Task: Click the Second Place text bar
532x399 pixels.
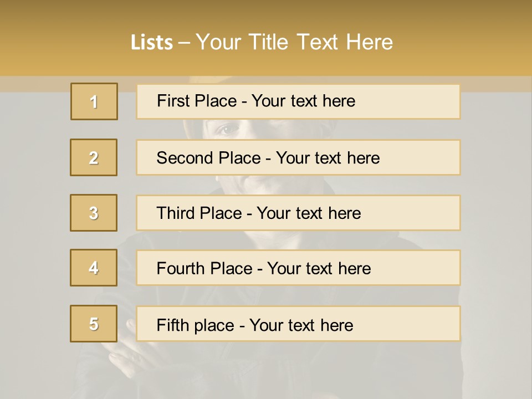Action: pos(298,157)
